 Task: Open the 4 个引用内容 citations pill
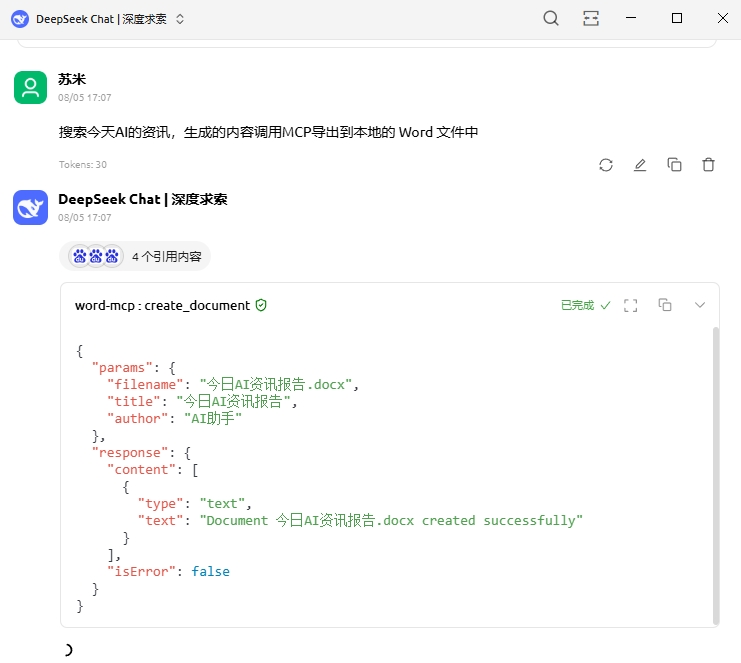pyautogui.click(x=135, y=256)
